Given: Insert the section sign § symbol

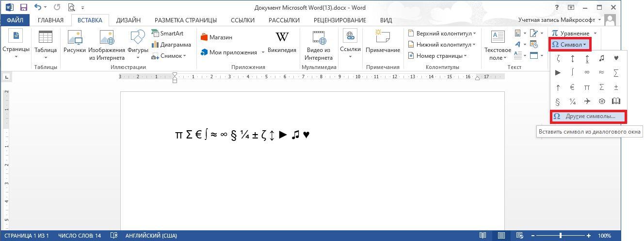Looking at the screenshot, I should [x=559, y=101].
